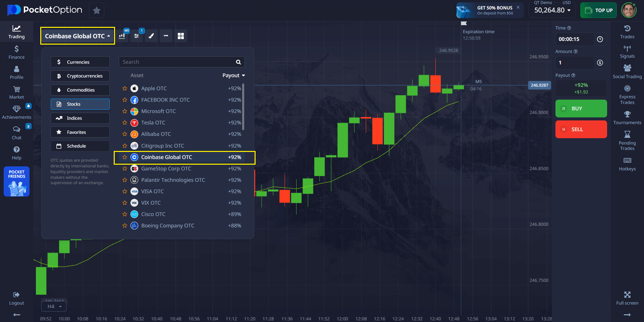Open Pocket Friends promo banner

point(16,181)
